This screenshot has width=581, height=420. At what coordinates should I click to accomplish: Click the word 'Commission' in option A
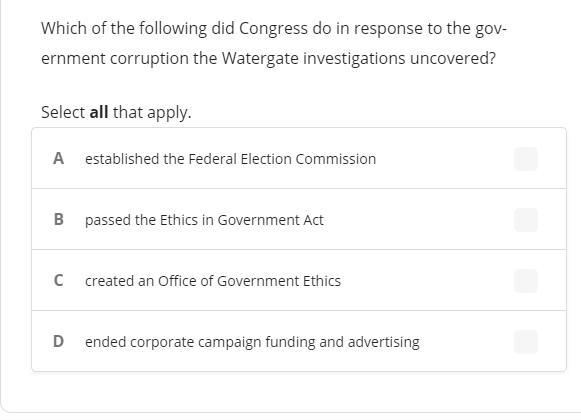[x=336, y=159]
